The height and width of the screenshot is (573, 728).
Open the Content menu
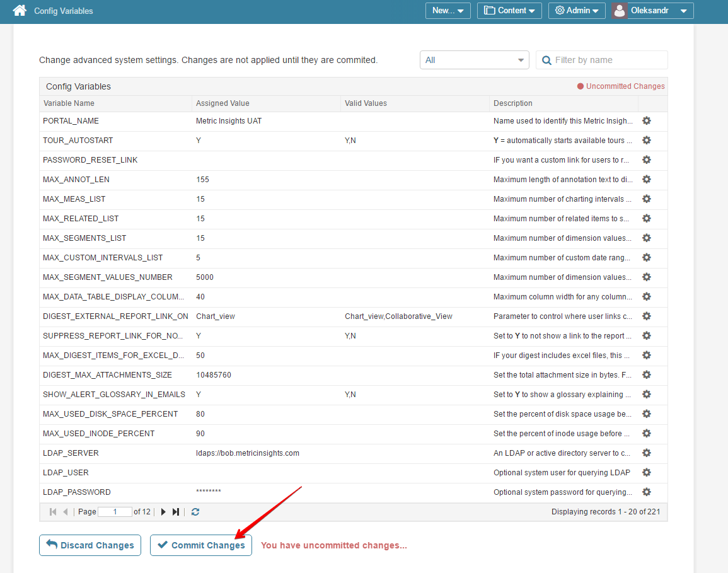[x=509, y=11]
